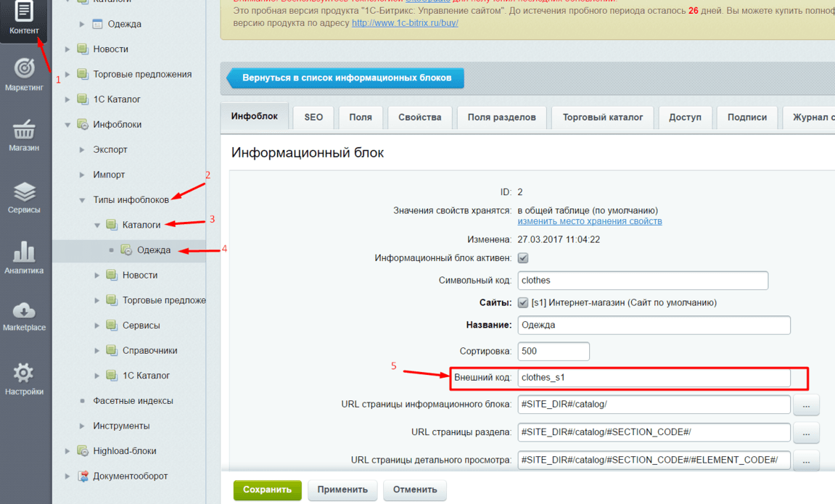Image resolution: width=835 pixels, height=504 pixels.
Task: Collapse the Типы инфоблоков tree node
Action: click(83, 200)
